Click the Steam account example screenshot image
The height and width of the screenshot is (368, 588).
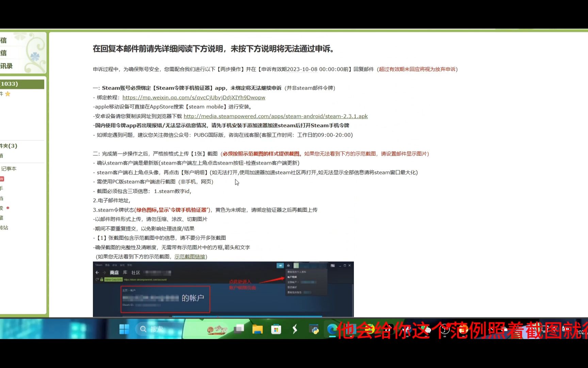point(223,289)
